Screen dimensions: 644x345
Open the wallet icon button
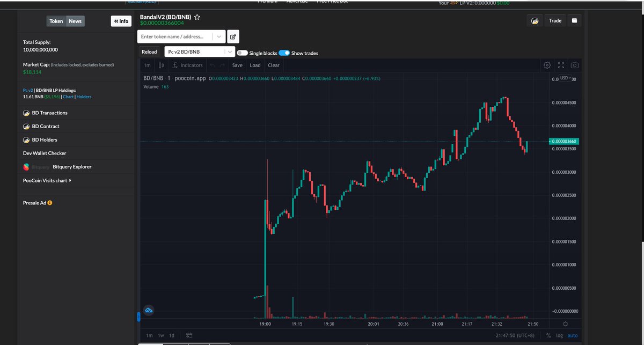point(574,20)
